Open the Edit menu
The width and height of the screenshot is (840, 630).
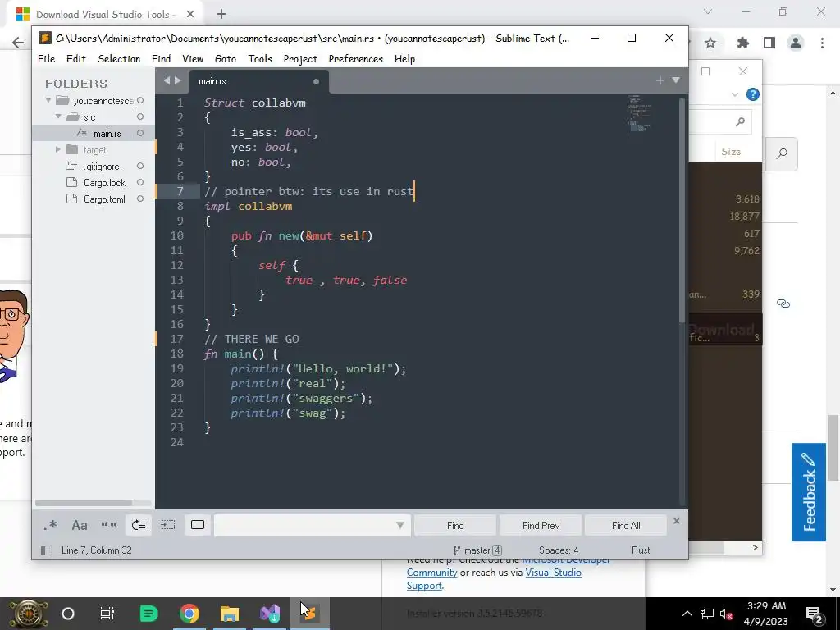[75, 59]
